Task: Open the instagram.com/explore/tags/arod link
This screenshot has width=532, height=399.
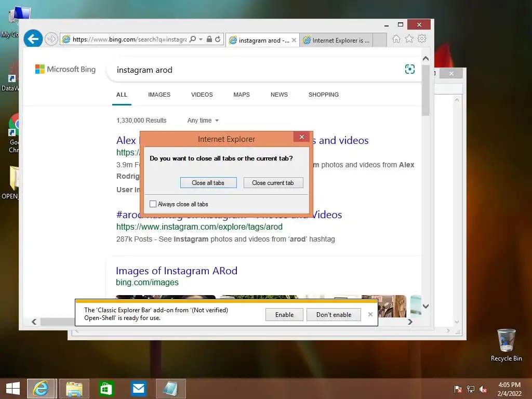Action: (x=199, y=227)
